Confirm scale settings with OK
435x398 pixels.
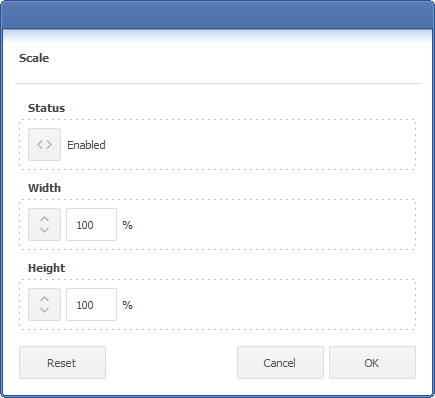pyautogui.click(x=372, y=362)
